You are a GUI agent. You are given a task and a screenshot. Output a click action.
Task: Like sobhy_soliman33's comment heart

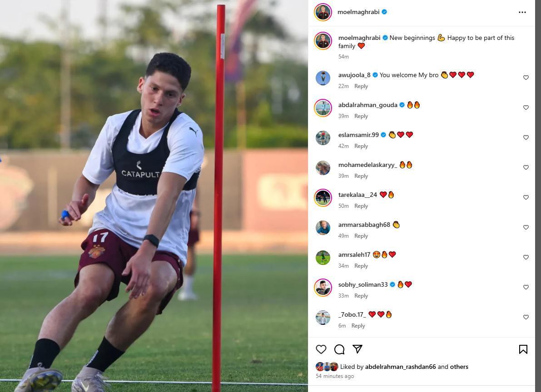pos(526,287)
